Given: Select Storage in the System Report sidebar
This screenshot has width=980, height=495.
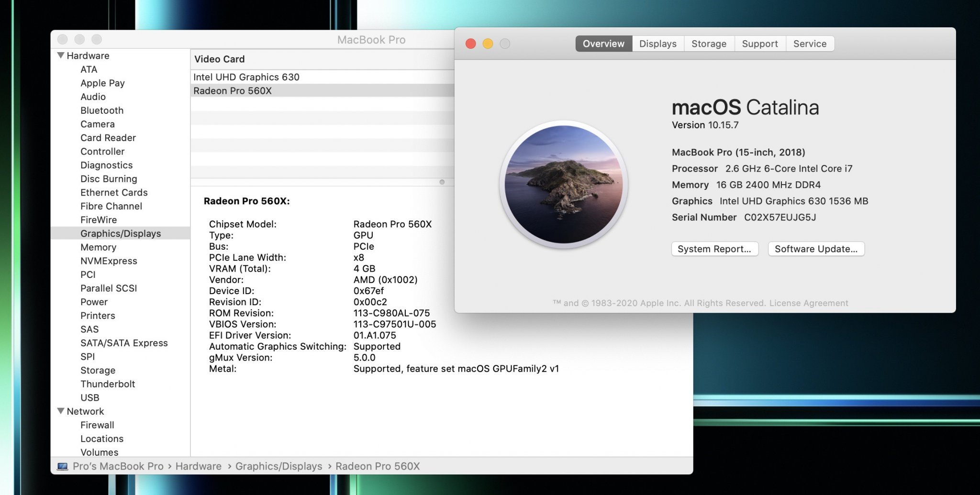Looking at the screenshot, I should [x=98, y=370].
